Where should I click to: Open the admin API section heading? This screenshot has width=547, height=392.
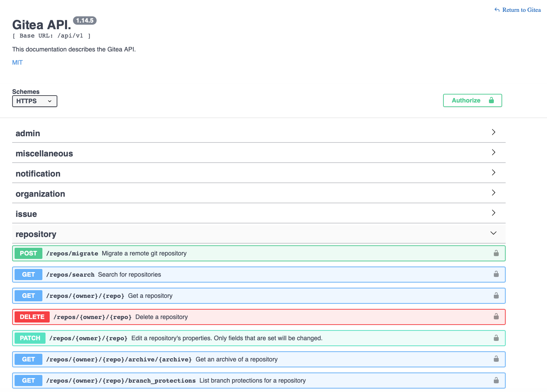tap(28, 133)
